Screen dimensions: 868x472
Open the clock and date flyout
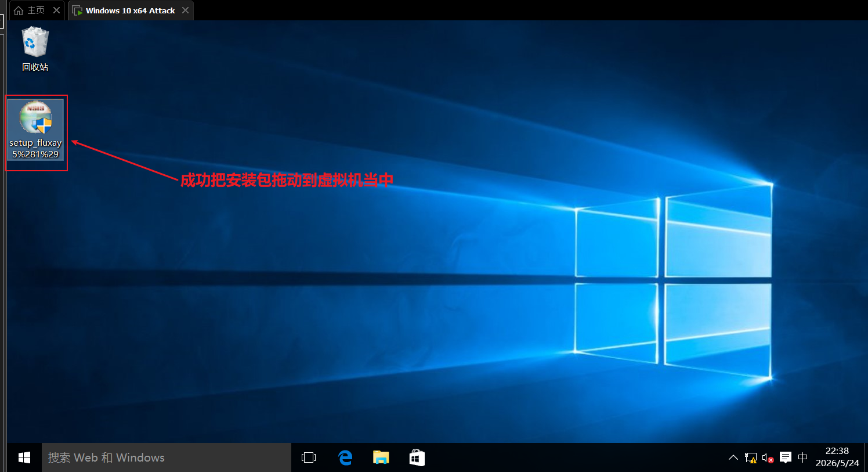(837, 457)
